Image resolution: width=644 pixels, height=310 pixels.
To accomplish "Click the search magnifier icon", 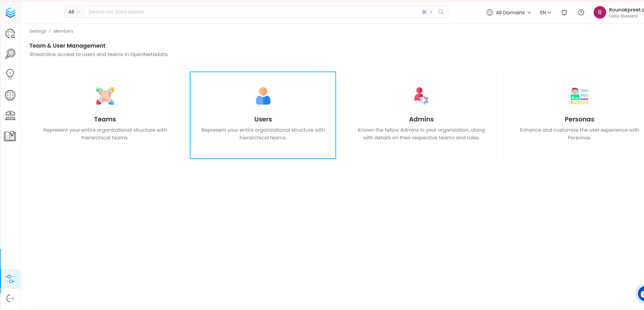I will (441, 12).
